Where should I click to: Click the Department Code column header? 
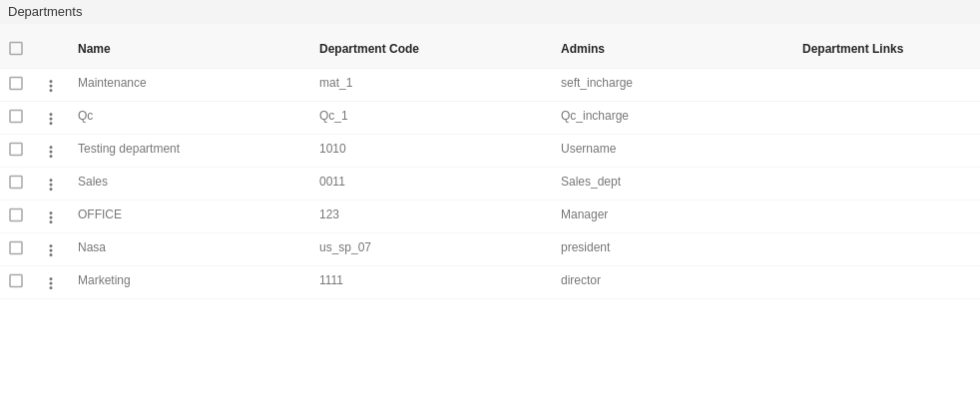coord(369,49)
